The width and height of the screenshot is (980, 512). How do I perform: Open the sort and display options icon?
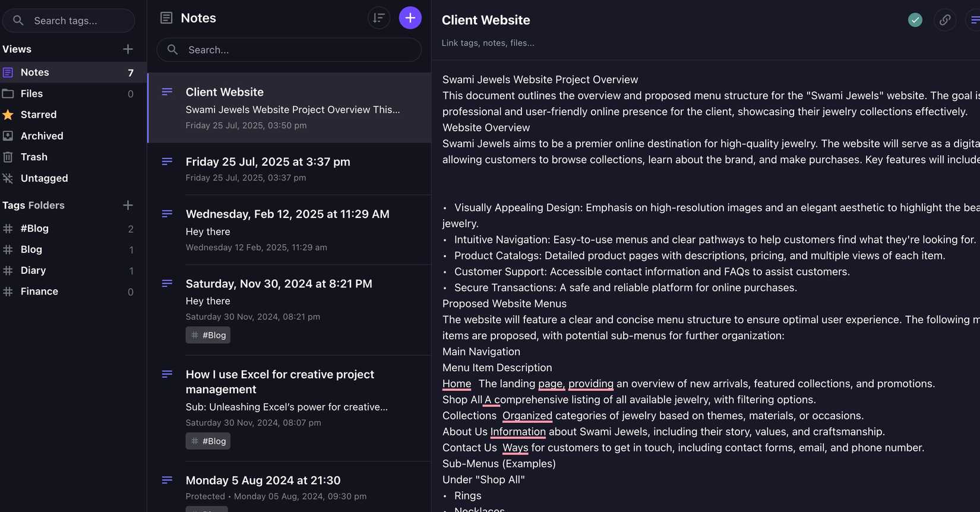[378, 18]
